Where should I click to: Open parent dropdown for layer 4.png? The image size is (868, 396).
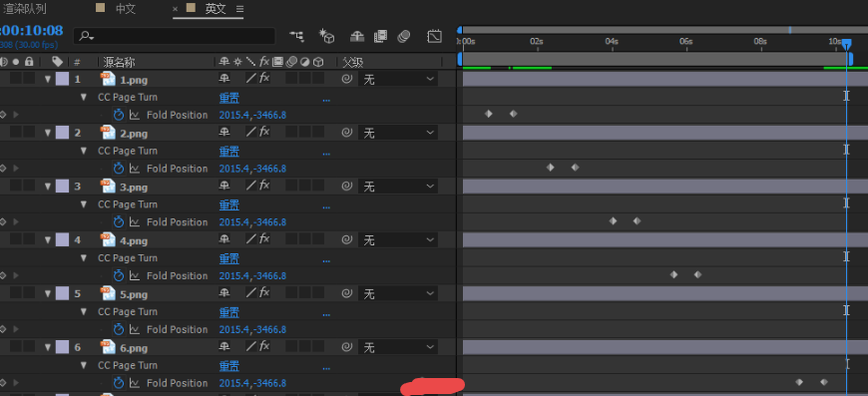398,240
